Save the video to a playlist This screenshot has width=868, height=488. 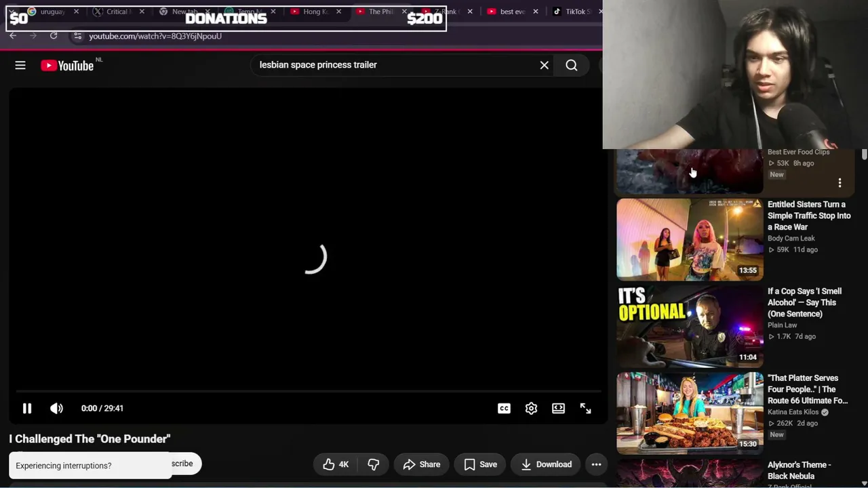[480, 464]
